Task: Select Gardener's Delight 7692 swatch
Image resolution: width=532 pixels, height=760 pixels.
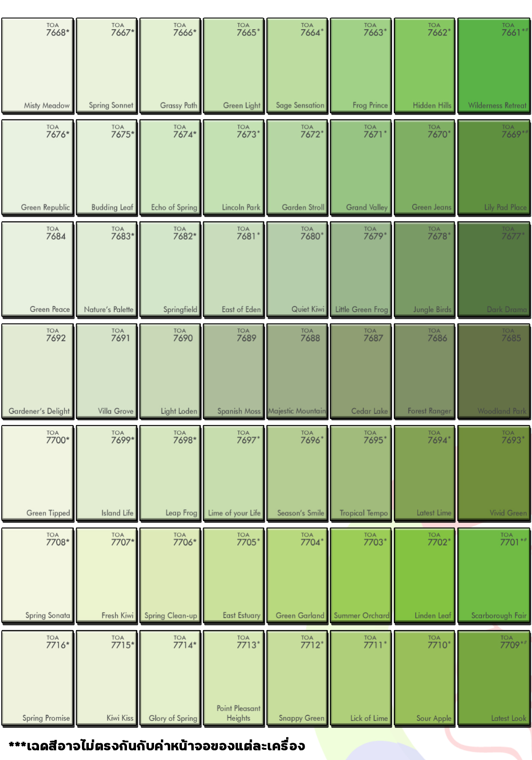Action: pyautogui.click(x=37, y=371)
